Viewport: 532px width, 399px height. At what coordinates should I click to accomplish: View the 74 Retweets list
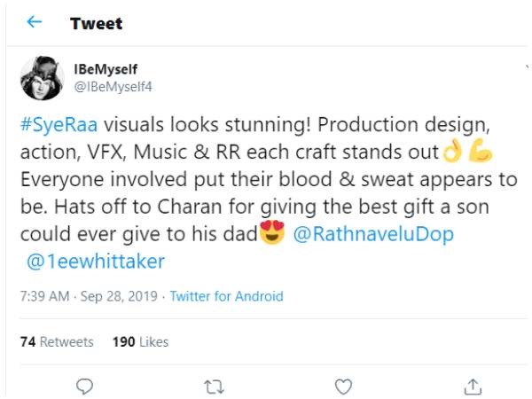coord(57,341)
